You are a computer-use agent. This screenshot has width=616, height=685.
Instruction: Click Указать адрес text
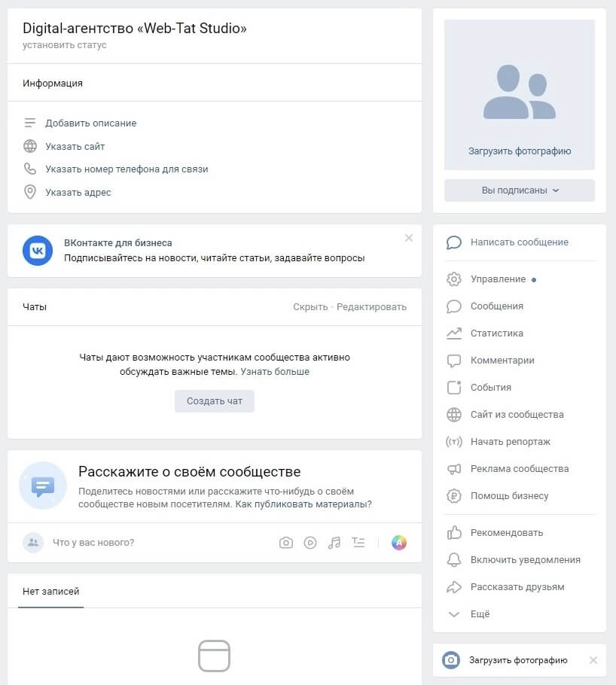click(78, 192)
